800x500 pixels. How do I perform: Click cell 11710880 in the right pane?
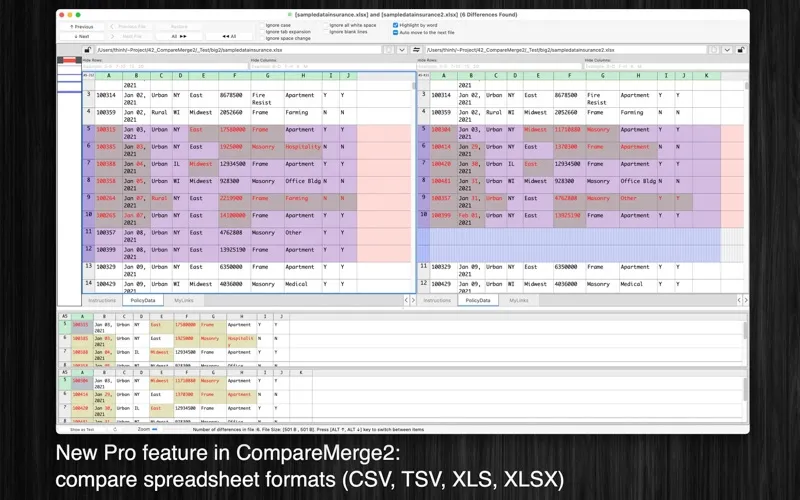pyautogui.click(x=569, y=133)
